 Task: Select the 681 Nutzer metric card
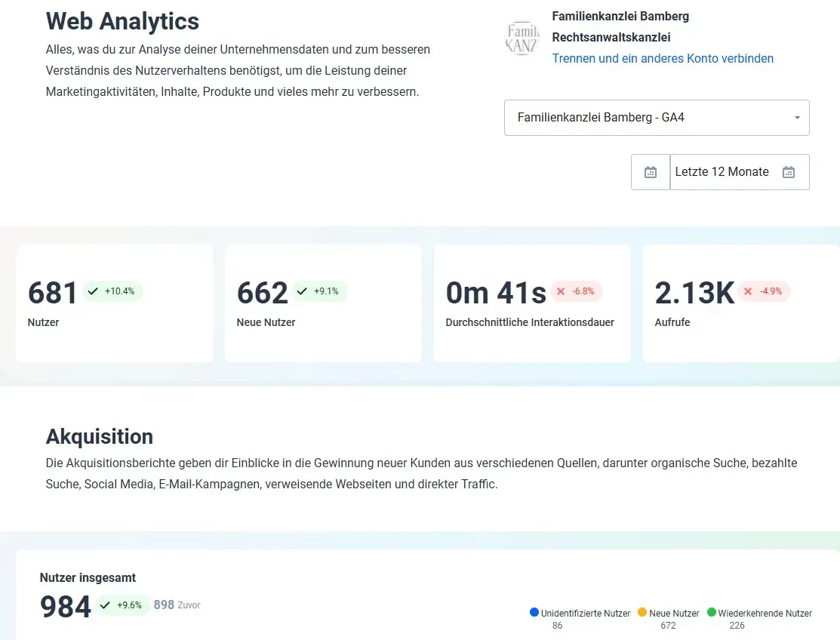point(114,303)
